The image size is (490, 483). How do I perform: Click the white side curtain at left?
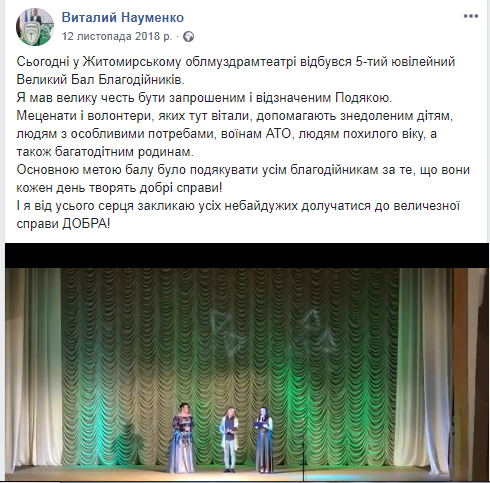(x=33, y=367)
